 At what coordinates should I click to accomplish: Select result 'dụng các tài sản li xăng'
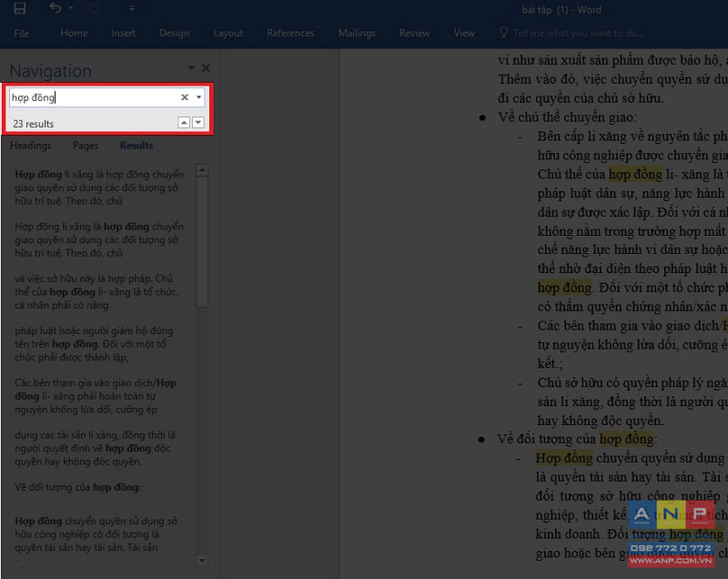pyautogui.click(x=100, y=448)
